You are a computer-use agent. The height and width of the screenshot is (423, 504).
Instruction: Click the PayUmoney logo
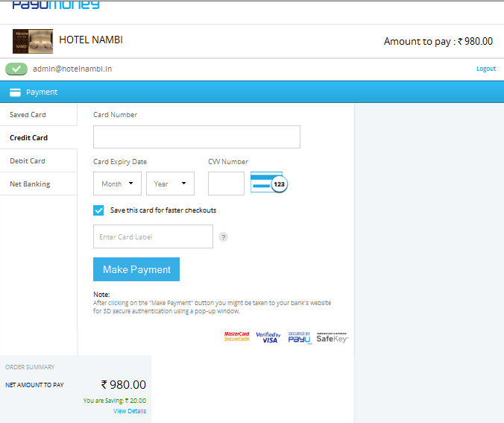[56, 4]
